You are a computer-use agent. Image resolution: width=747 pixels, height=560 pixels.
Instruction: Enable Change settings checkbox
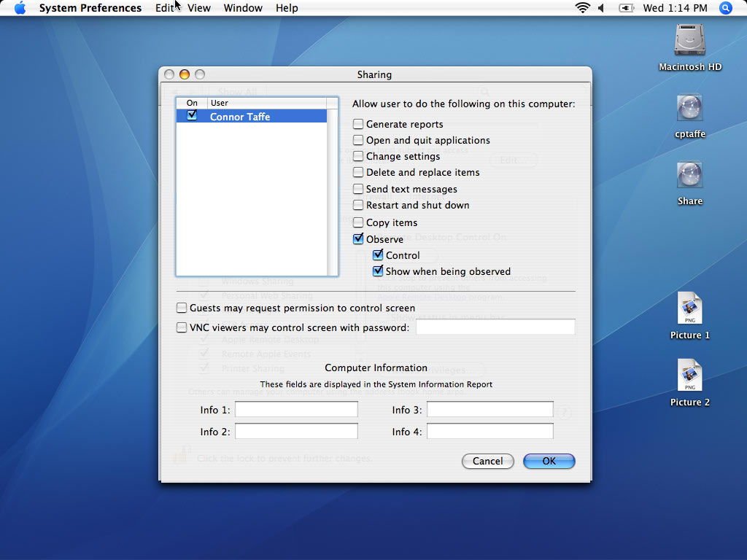358,156
